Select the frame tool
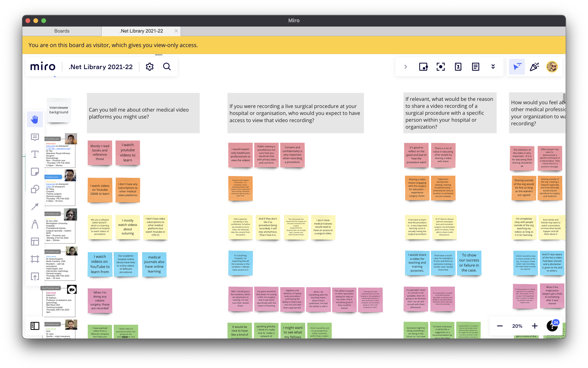This screenshot has width=588, height=368. (35, 259)
